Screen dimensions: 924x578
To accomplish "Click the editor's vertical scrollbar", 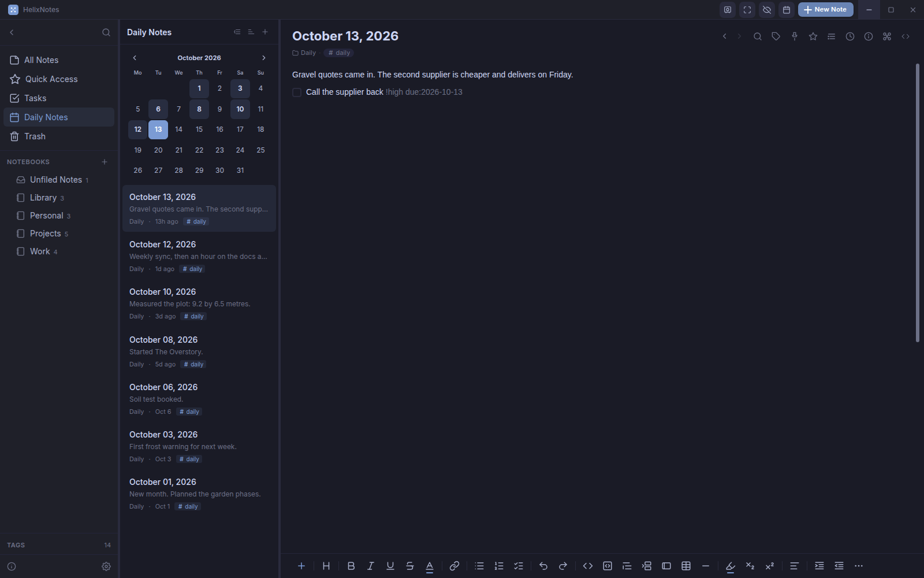I will click(x=918, y=202).
